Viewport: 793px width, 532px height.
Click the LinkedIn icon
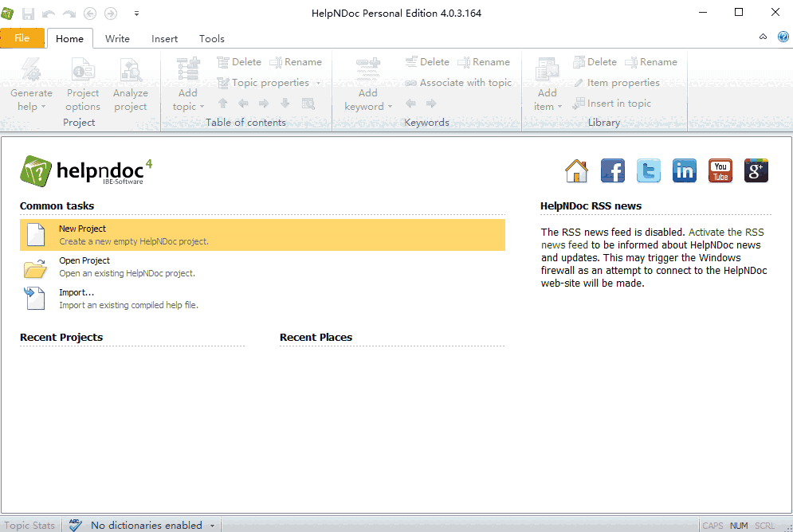tap(684, 170)
